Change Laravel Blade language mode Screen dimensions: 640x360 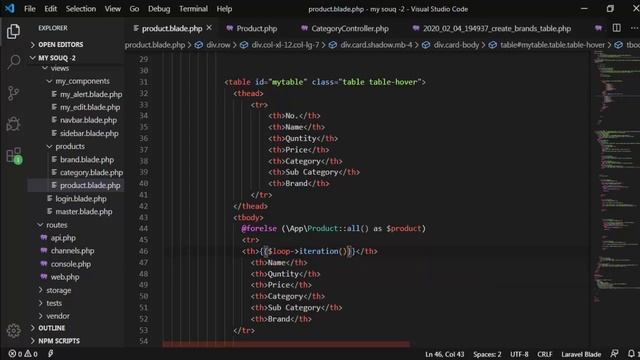coord(581,354)
